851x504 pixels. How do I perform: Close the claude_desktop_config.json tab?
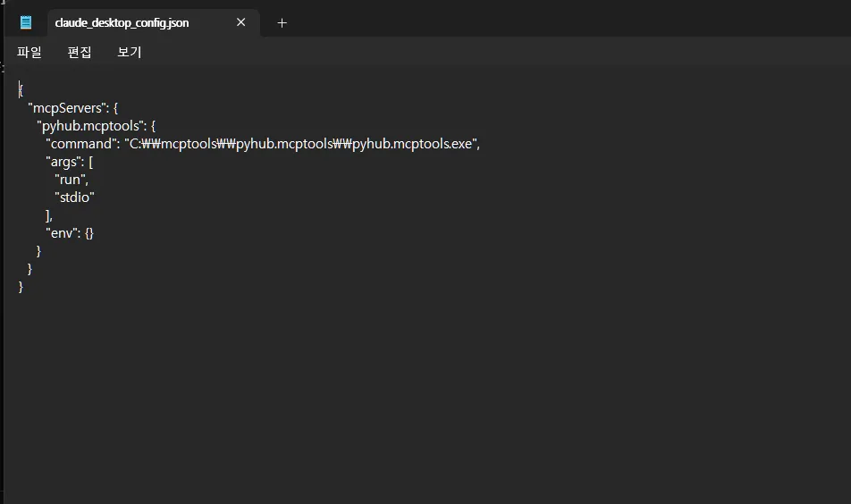[241, 22]
